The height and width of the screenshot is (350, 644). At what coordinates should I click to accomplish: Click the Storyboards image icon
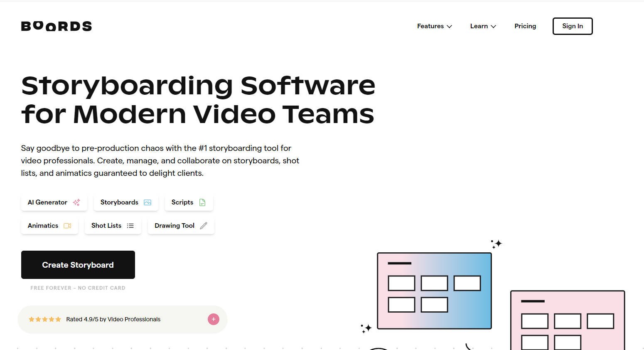point(147,202)
